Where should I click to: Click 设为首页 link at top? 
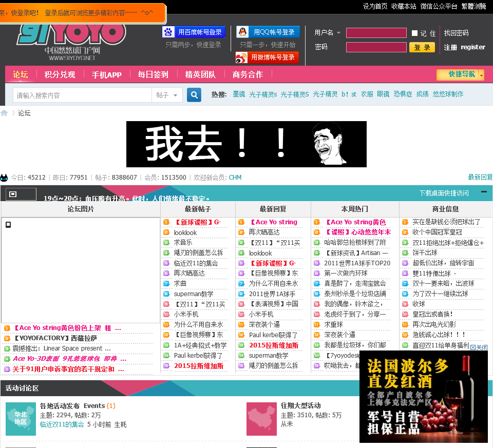375,6
